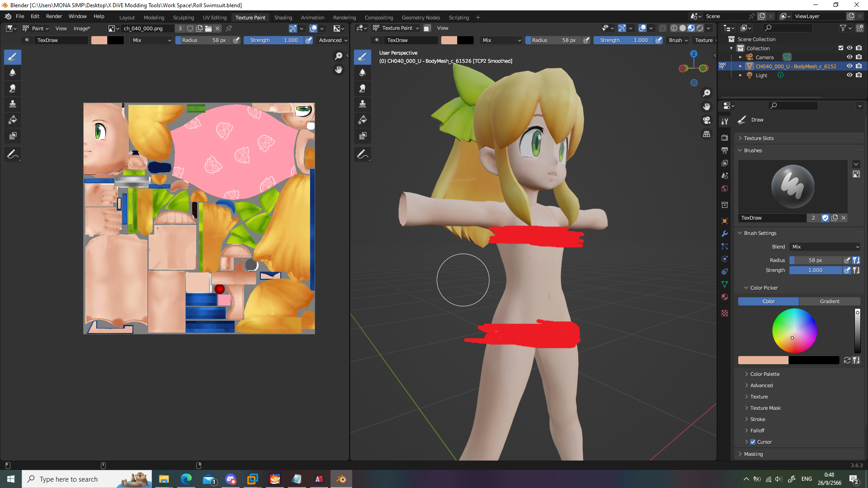Select the Annotate tool in 3D viewport toolbar
The image size is (868, 488).
[x=363, y=155]
